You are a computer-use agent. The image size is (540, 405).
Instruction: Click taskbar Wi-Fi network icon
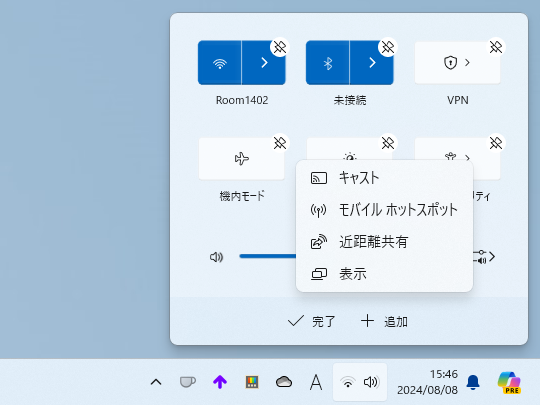[348, 382]
